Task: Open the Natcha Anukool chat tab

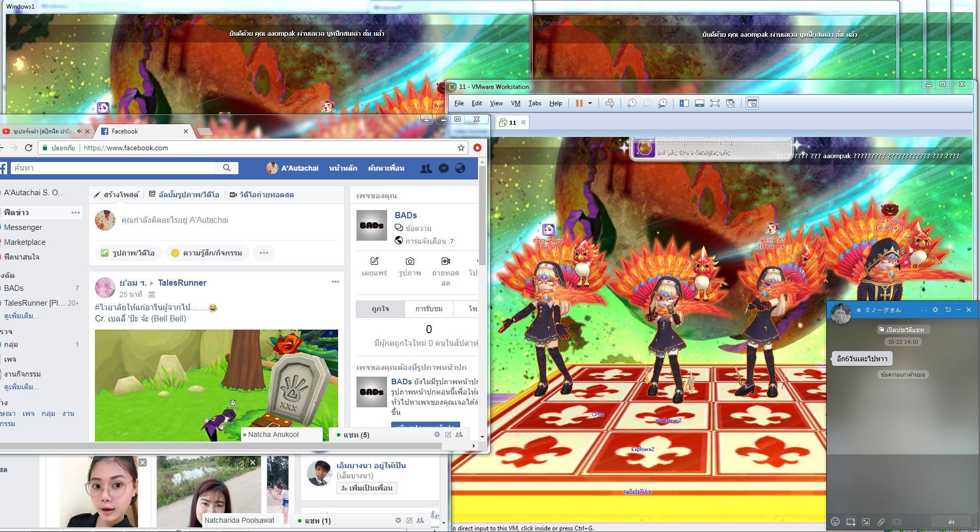Action: (x=281, y=434)
